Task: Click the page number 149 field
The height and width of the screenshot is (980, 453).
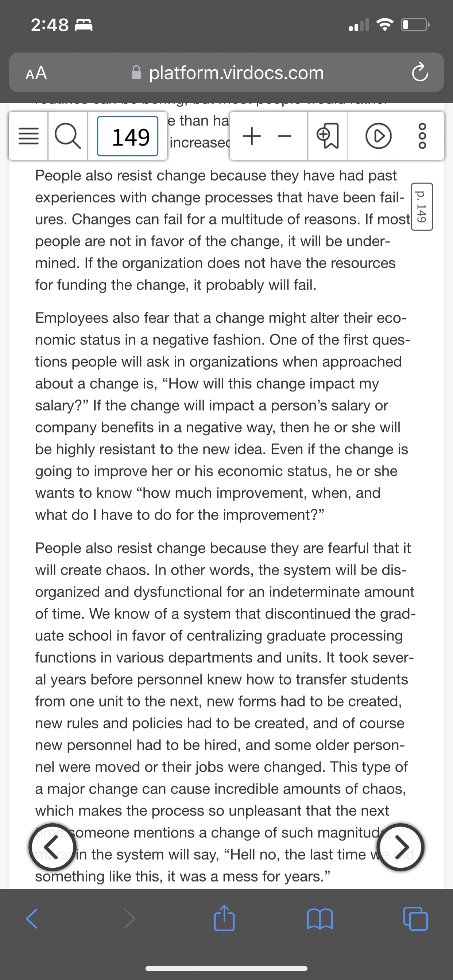Action: [128, 136]
